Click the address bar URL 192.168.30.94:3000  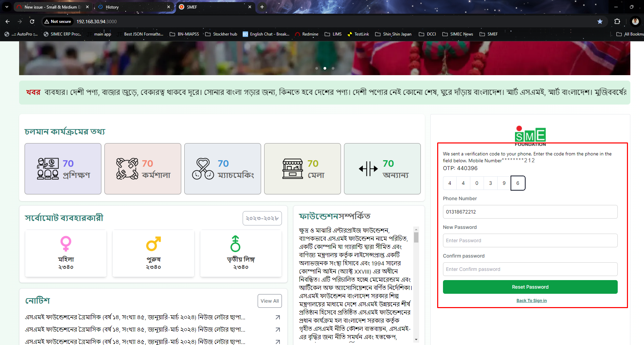(x=97, y=22)
